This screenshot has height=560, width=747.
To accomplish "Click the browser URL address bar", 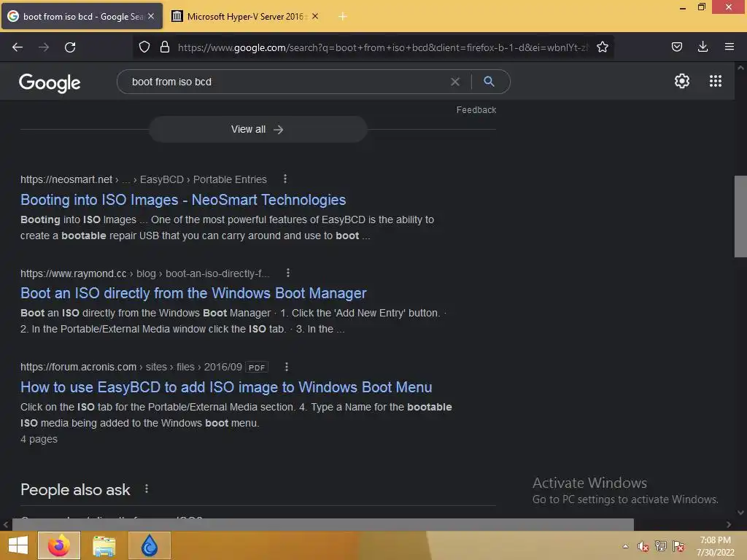I will click(x=382, y=47).
